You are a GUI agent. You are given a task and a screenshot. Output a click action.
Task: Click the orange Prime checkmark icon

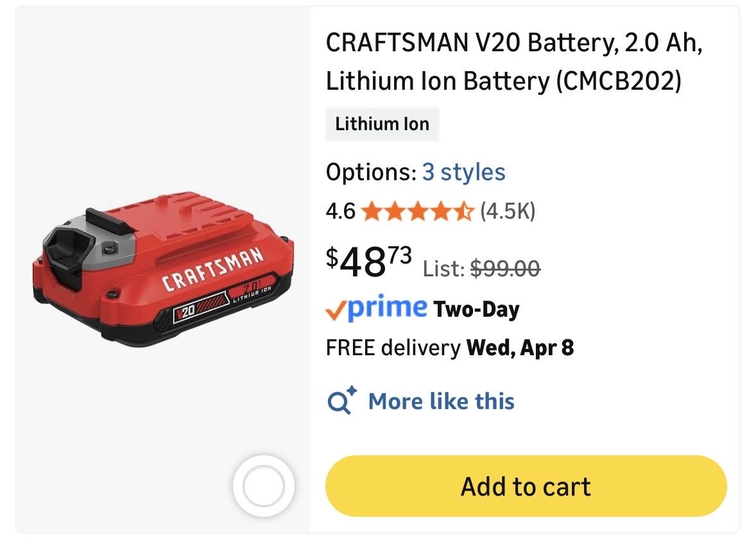pyautogui.click(x=336, y=310)
